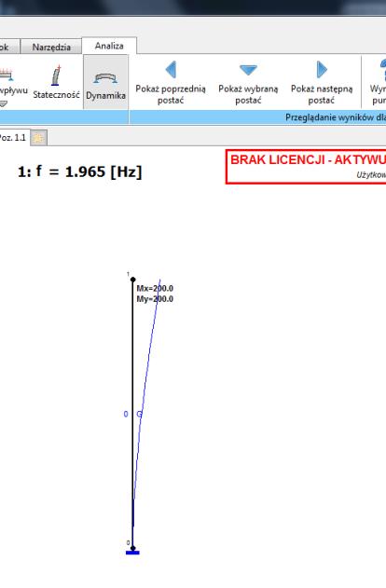Screen dimensions: 386x588
Task: Open the Analiza ribbon tab
Action: (x=109, y=46)
